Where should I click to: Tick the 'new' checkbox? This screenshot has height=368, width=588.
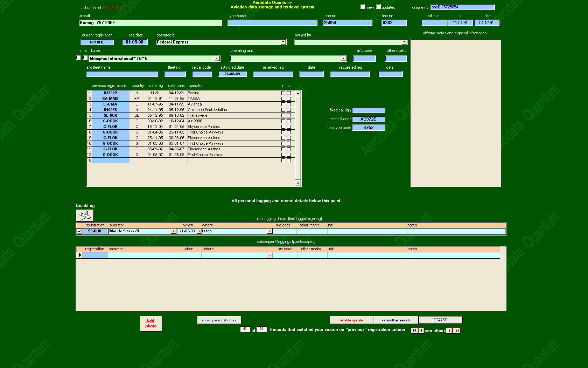363,7
